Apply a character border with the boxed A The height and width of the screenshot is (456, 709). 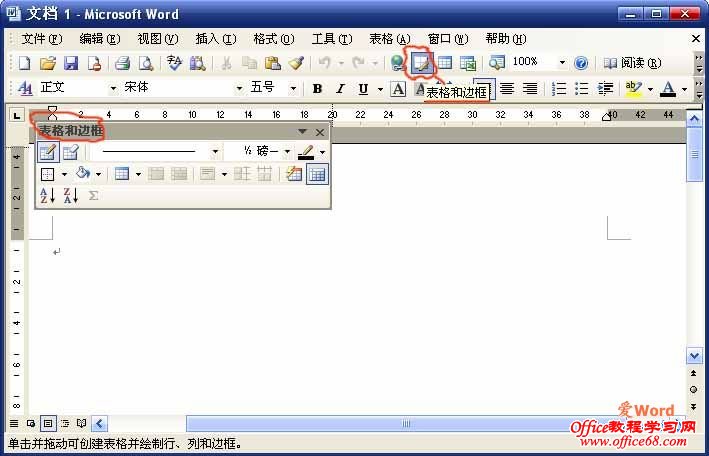click(x=398, y=89)
